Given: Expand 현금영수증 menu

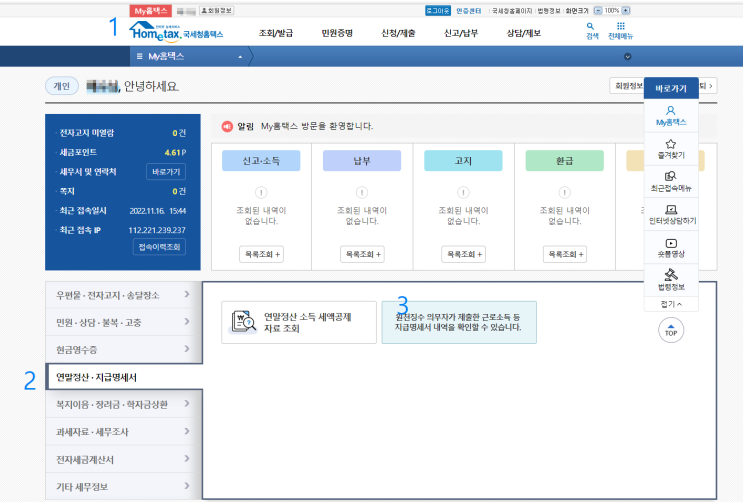Looking at the screenshot, I should 123,350.
